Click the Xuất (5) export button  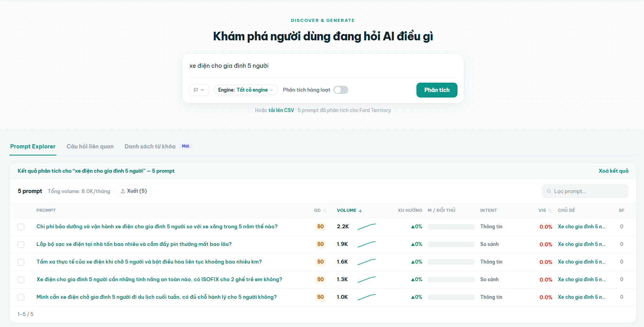tap(134, 191)
